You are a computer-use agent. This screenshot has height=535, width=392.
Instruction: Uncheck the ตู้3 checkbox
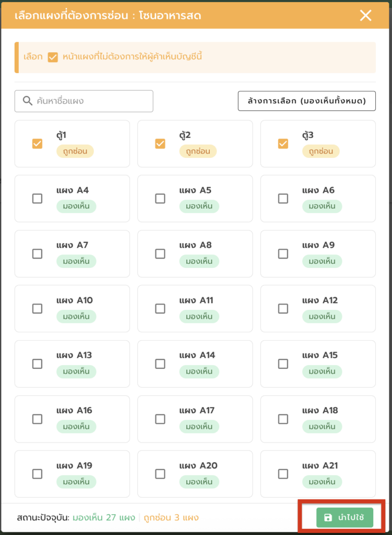pos(283,144)
